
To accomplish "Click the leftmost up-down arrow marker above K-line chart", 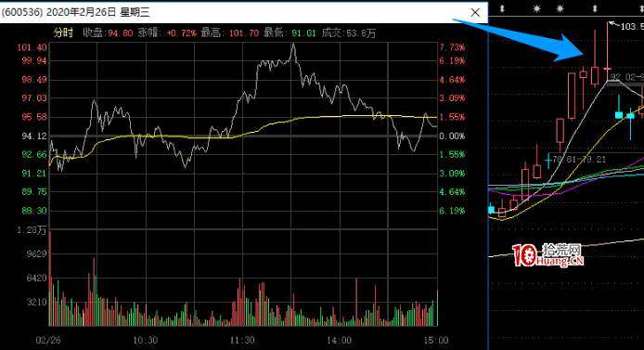I will 501,8.
